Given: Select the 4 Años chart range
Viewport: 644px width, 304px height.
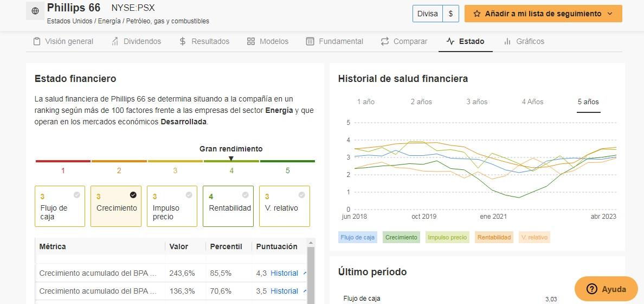Looking at the screenshot, I should pyautogui.click(x=533, y=102).
